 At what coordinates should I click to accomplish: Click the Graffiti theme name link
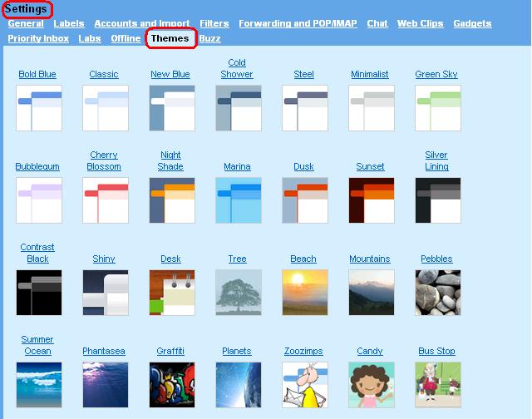[170, 351]
